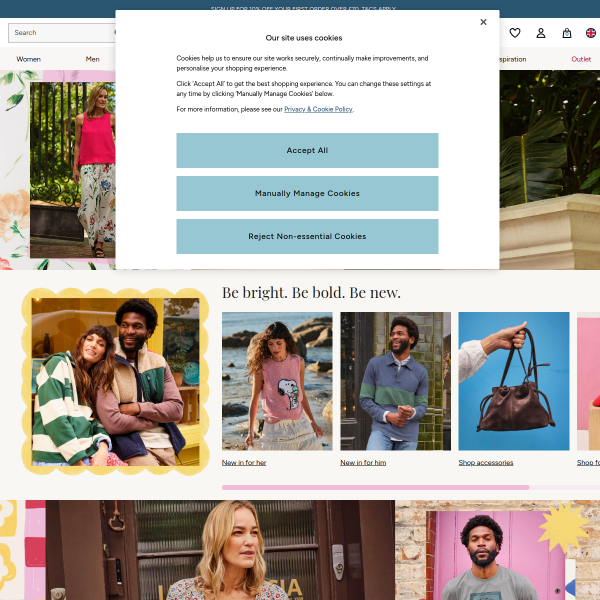Viewport: 600px width, 600px height.
Task: Open the Women menu
Action: pyautogui.click(x=29, y=59)
